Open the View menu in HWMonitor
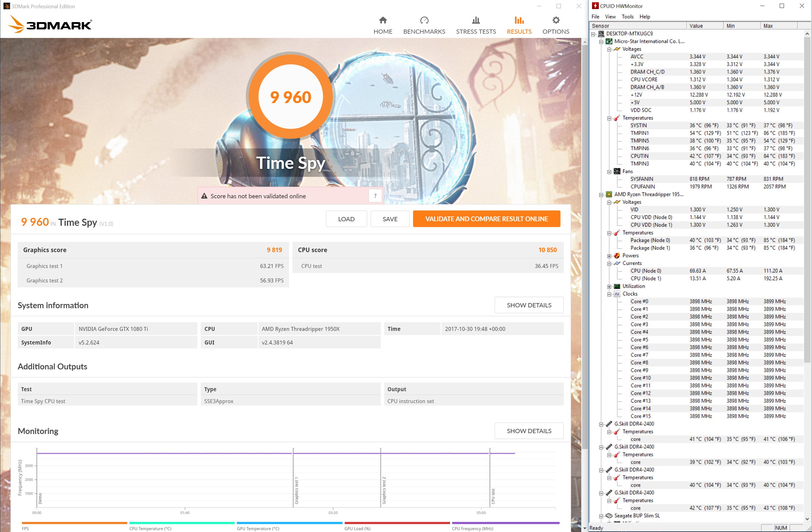The height and width of the screenshot is (532, 812). tap(610, 16)
